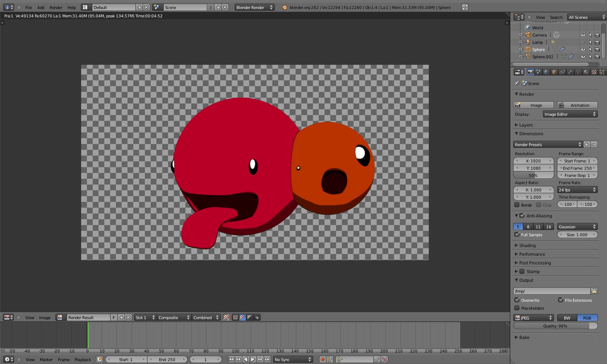Screen dimensions: 607x364
Task: Toggle Sphere selectability arrow icon
Action: pos(590,50)
